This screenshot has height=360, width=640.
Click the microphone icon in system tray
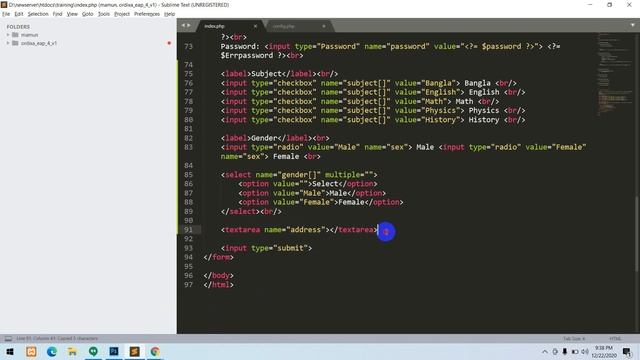tap(565, 351)
